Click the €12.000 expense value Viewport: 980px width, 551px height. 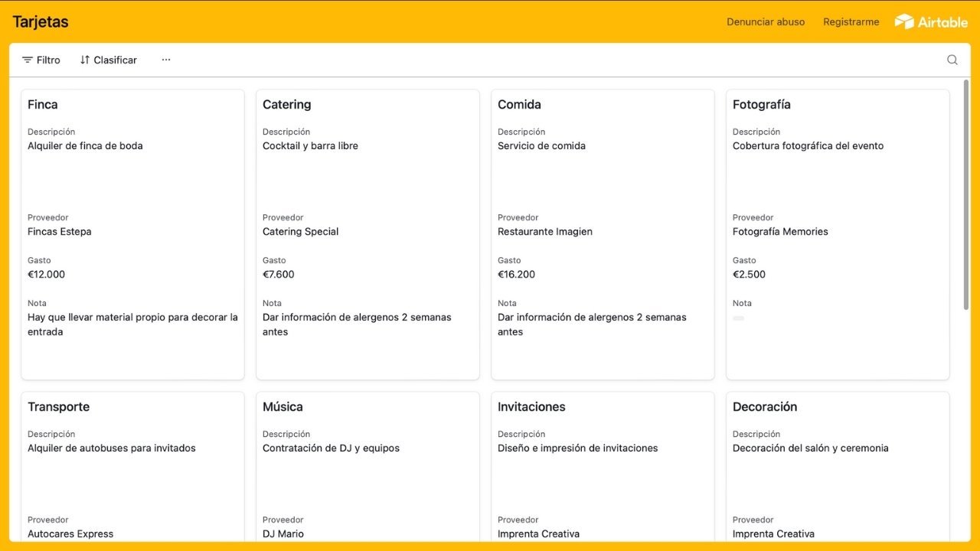47,275
